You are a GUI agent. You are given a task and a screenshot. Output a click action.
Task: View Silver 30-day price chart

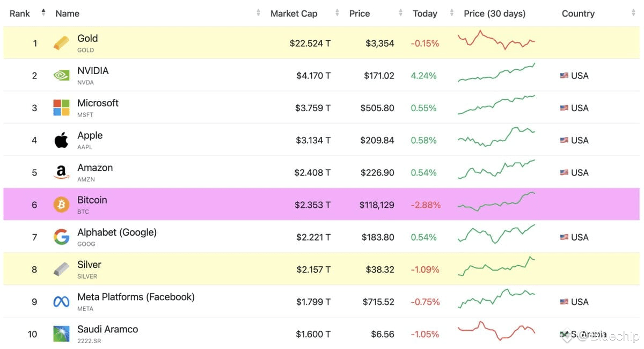tap(496, 266)
